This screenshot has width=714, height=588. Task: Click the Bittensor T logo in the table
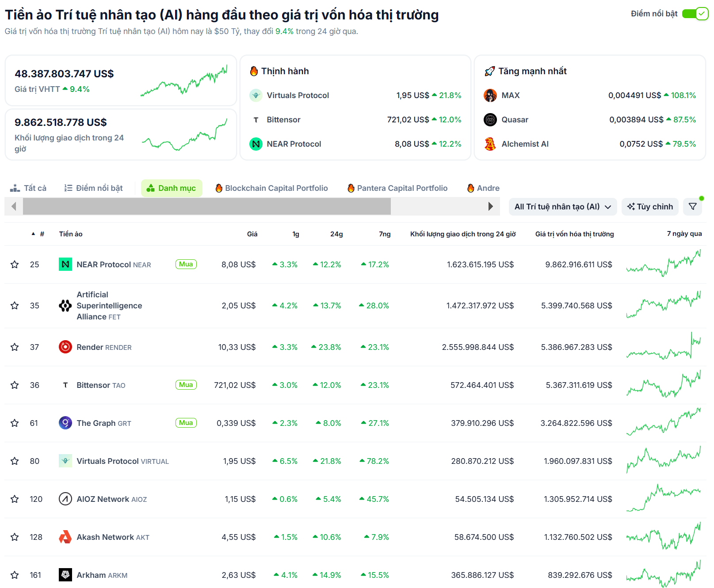coord(65,385)
